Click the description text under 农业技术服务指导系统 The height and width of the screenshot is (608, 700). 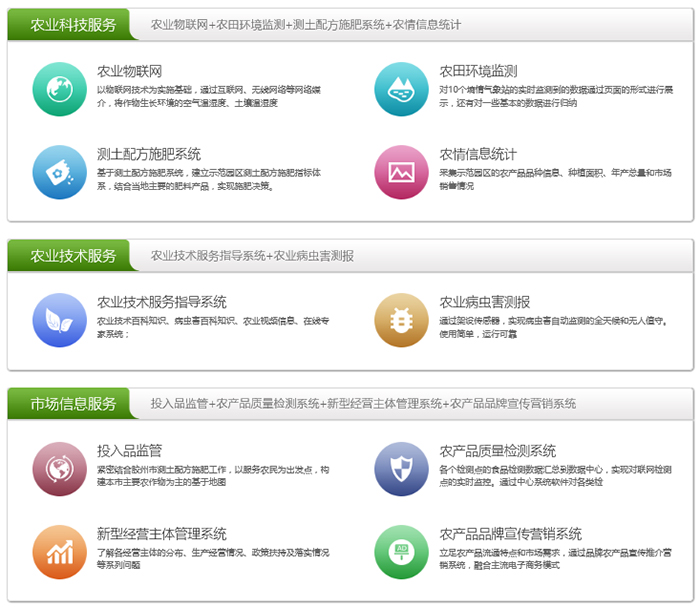click(x=213, y=327)
